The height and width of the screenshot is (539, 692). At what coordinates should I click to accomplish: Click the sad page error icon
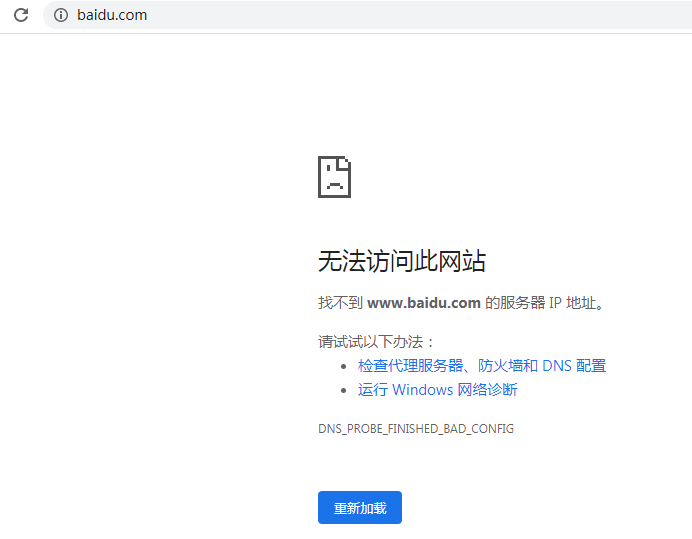click(335, 177)
